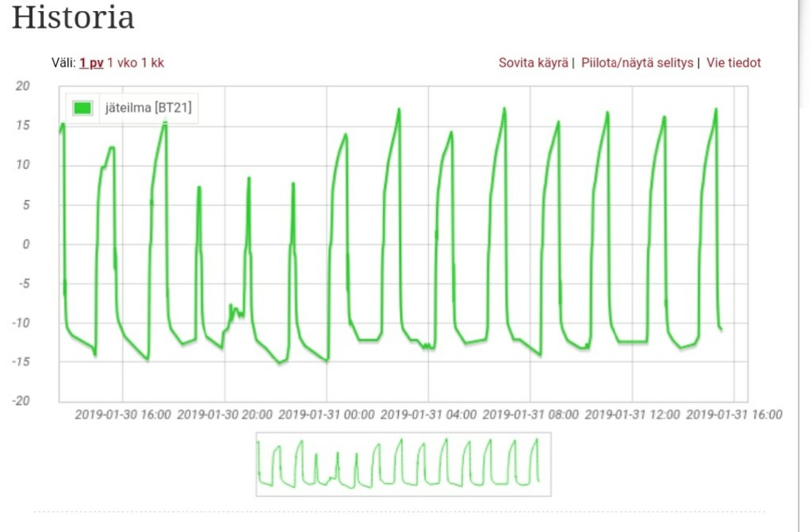Screen dimensions: 811x532
Task: Click the -20 y-axis label
Action: click(21, 400)
